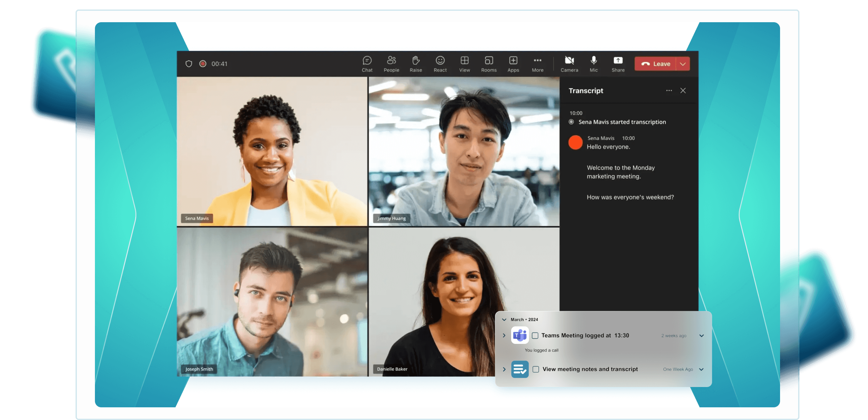Click 'Sena Mavis started transcription' entry
The width and height of the screenshot is (868, 420).
pos(622,122)
